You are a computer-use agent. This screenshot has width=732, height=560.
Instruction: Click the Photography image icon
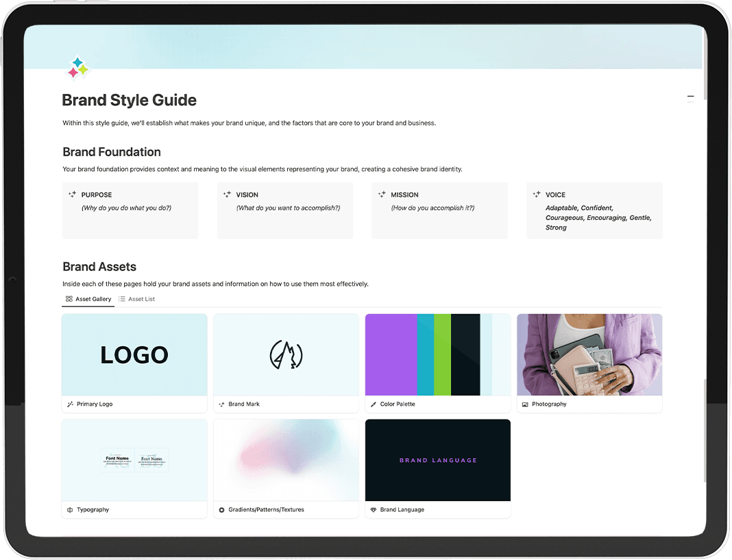point(525,404)
